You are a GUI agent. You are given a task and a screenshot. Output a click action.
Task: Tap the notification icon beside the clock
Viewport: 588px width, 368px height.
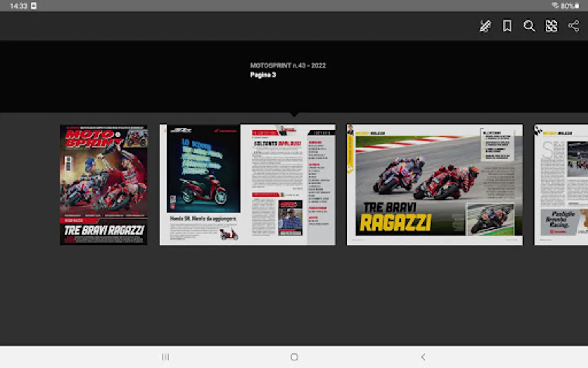(x=33, y=6)
